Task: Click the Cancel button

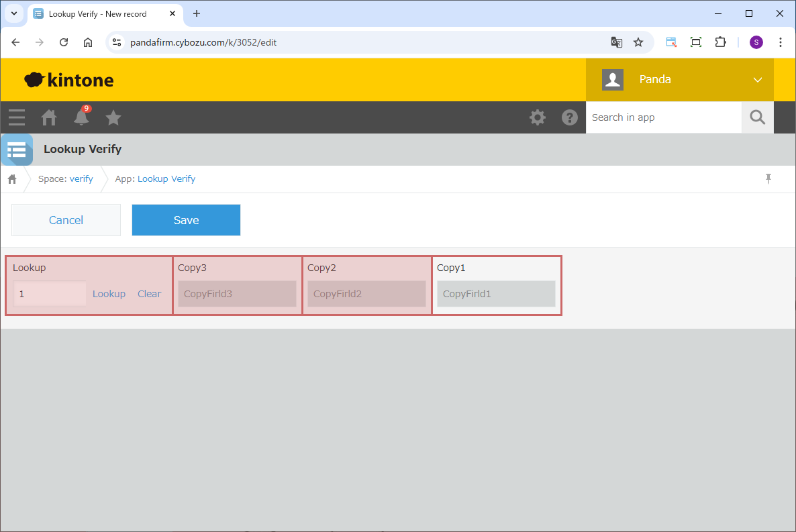Action: [66, 220]
